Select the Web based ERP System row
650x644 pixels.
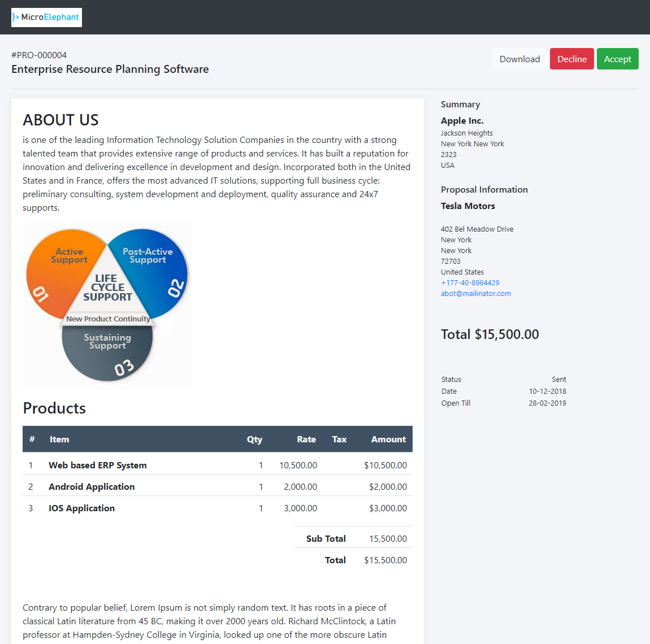click(x=97, y=465)
